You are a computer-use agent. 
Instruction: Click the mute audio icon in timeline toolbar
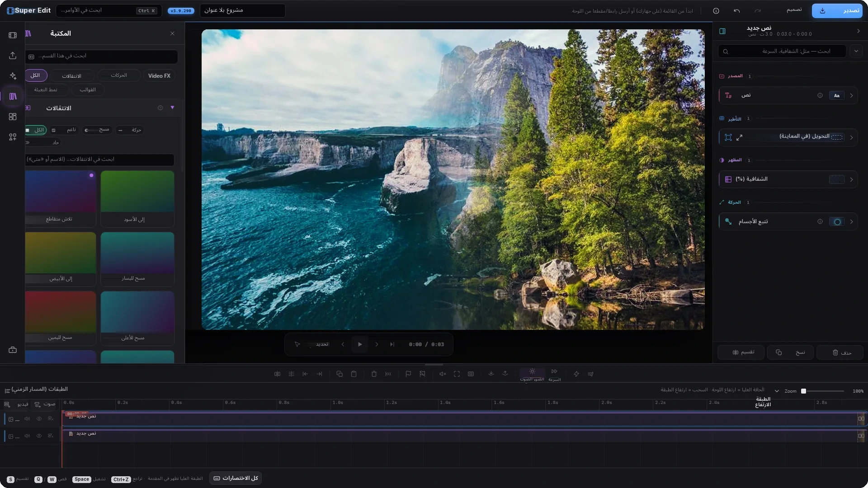443,374
